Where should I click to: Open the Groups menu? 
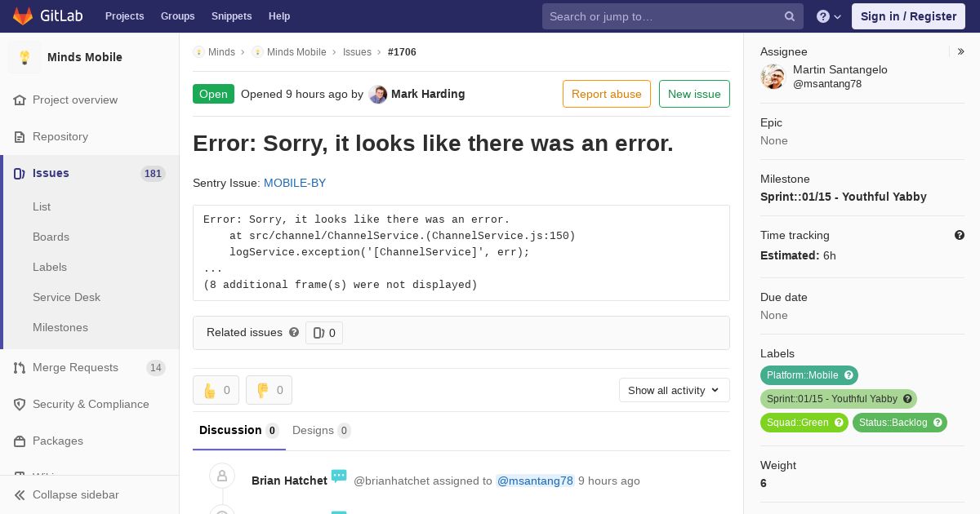(178, 16)
